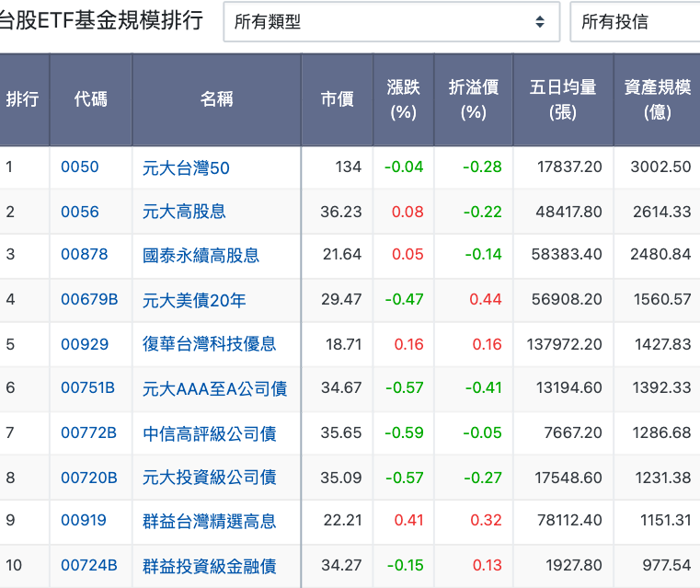Open 群益投資級金融債 fund link
Screen dimensions: 700x588
tap(210, 566)
